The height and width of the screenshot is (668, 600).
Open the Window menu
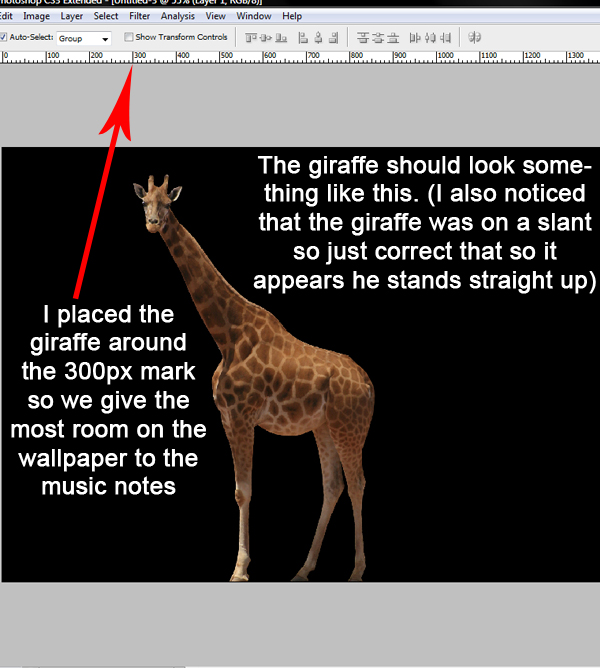coord(254,16)
